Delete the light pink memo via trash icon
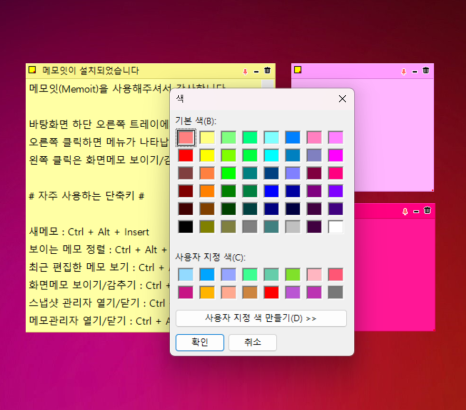466x410 pixels. [x=426, y=70]
